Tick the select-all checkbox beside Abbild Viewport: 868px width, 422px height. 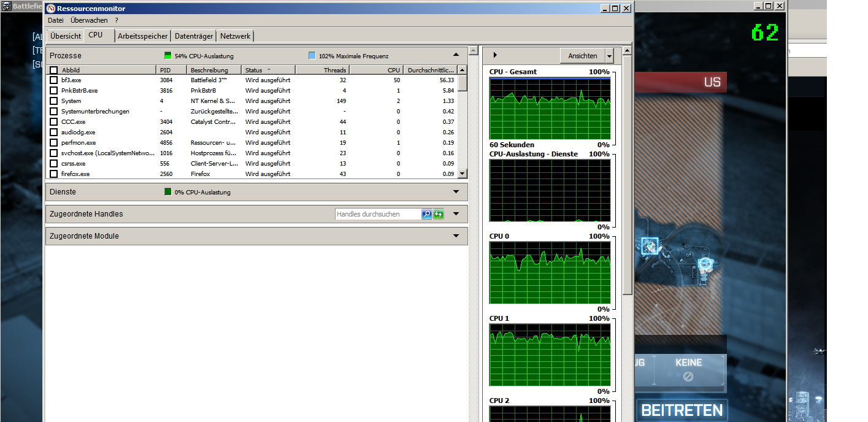point(54,70)
